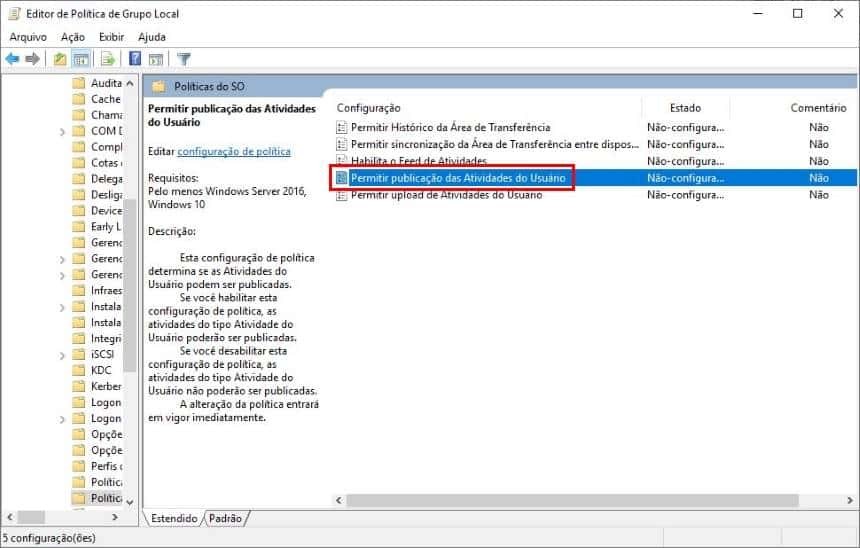Select Habilita o Feed de Atividades setting
Viewport: 860px width, 548px height.
pyautogui.click(x=419, y=161)
